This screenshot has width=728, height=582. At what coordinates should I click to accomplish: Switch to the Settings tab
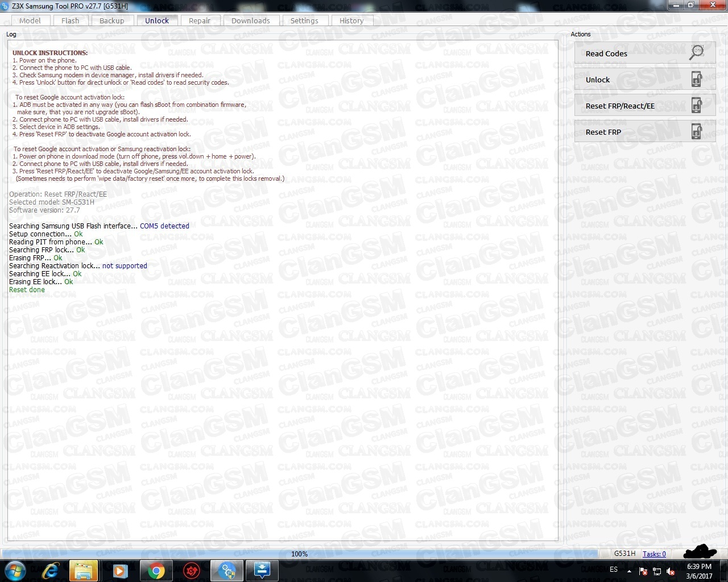pos(304,20)
